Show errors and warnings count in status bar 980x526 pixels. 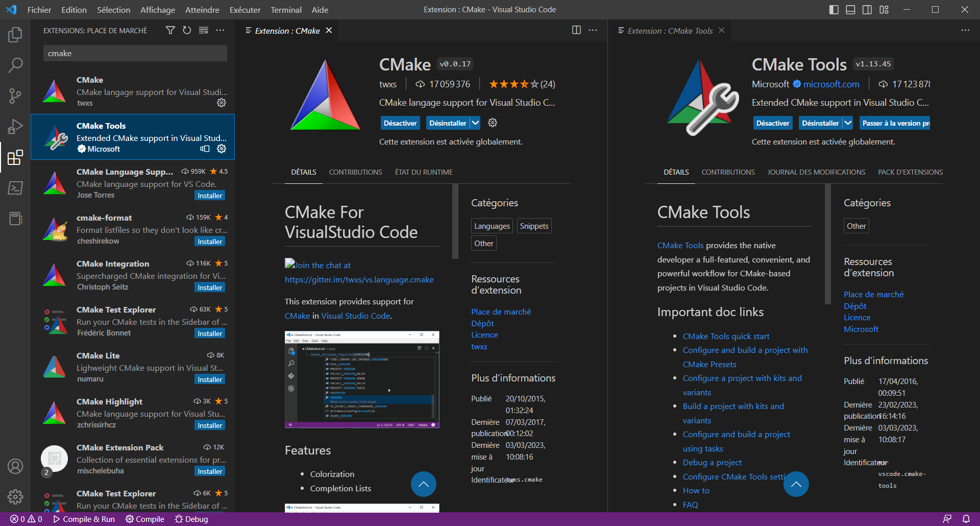(x=26, y=519)
